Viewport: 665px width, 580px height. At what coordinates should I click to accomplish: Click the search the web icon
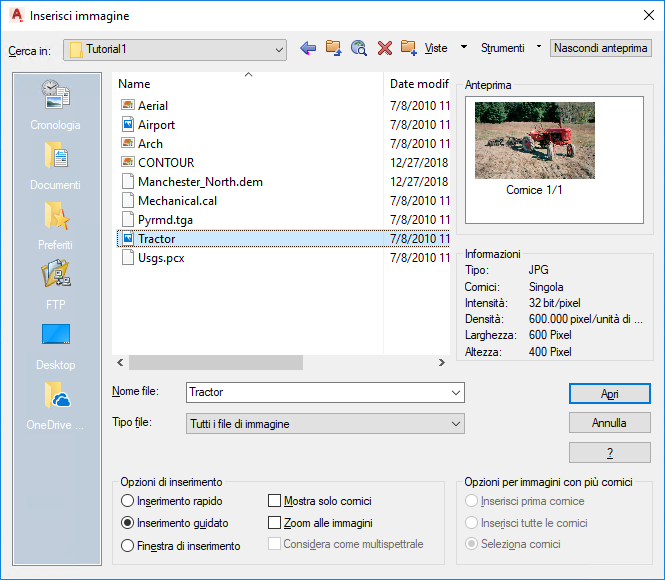(359, 48)
